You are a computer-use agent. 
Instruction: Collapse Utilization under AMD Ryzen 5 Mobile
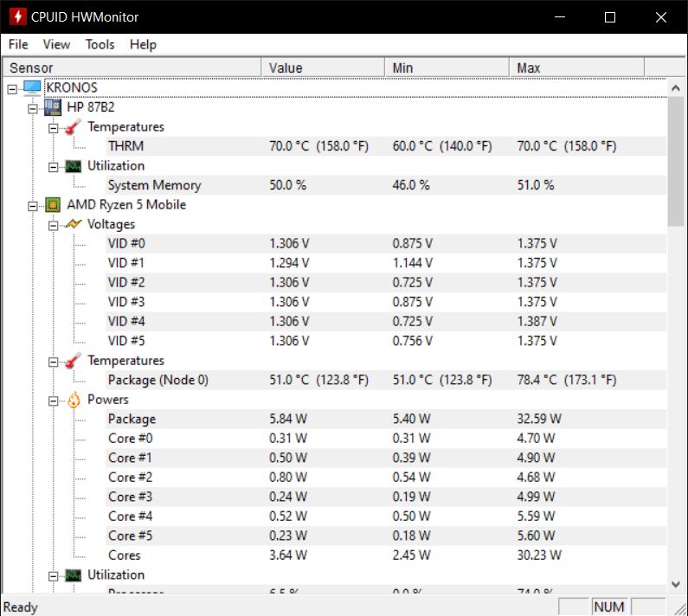[x=53, y=576]
